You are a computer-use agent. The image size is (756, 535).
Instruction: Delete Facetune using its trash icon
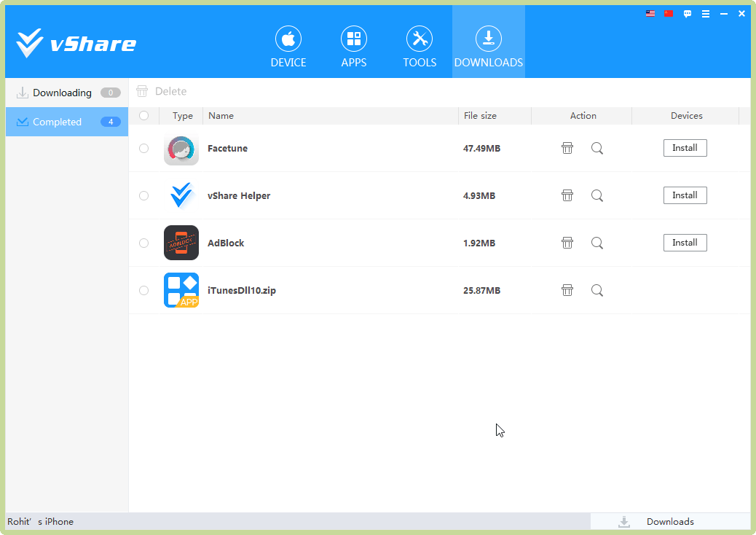click(x=567, y=148)
